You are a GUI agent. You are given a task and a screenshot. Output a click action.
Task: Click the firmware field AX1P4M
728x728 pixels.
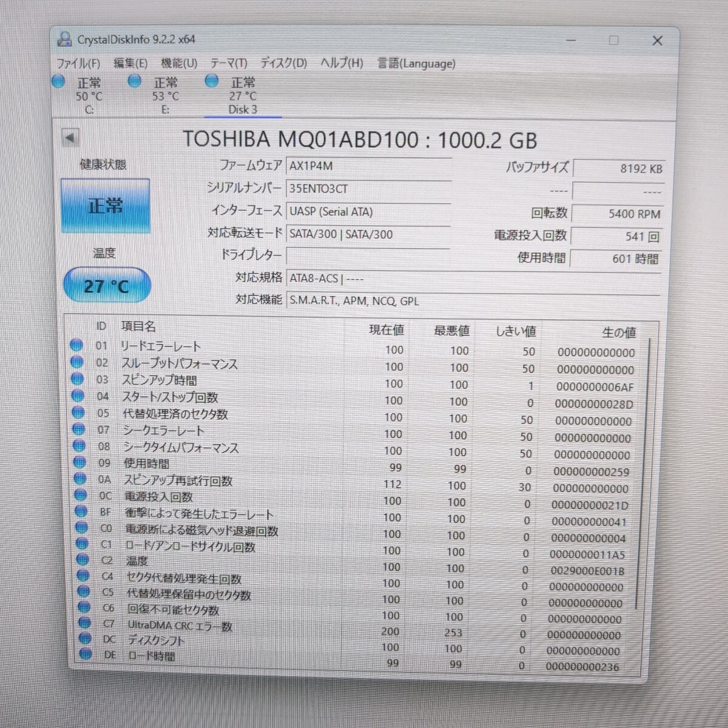click(x=368, y=166)
